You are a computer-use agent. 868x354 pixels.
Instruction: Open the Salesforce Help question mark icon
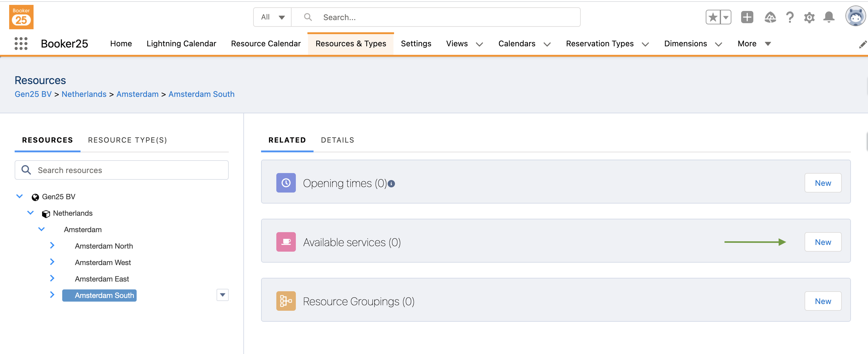pos(790,17)
